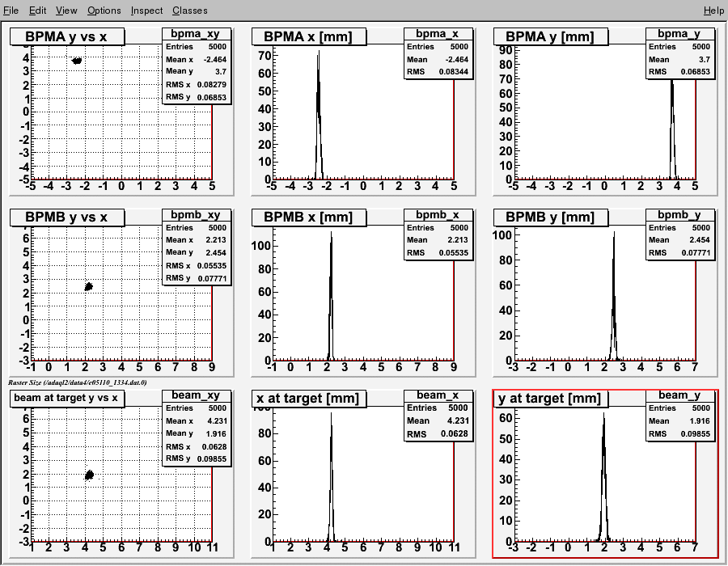Click 'Entries 5000' in bpmb_y stats
The image size is (728, 566).
pos(679,228)
